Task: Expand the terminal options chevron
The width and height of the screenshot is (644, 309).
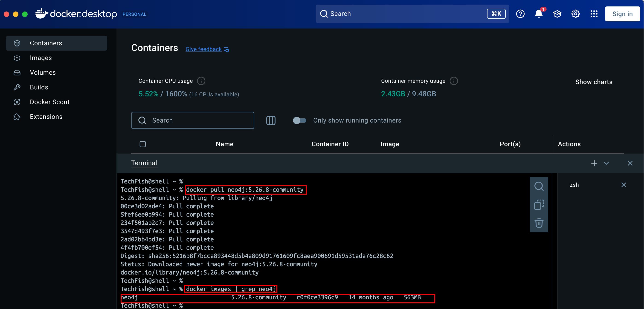Action: coord(606,163)
